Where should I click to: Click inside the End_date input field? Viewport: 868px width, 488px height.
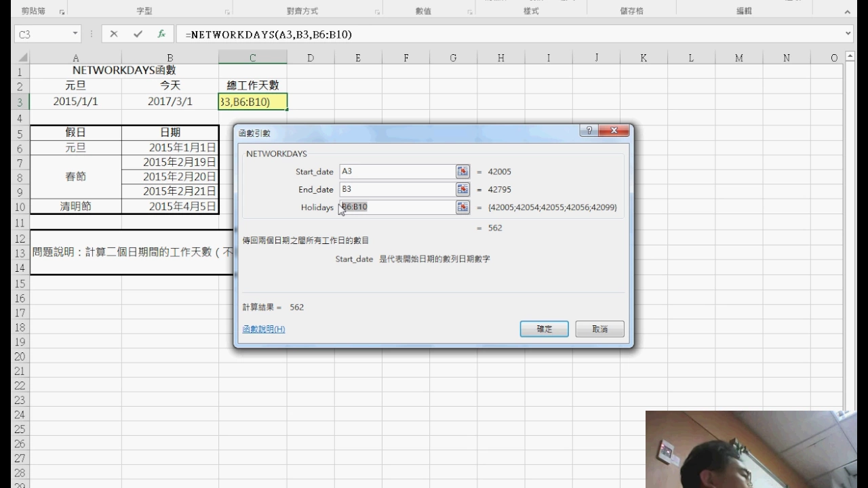click(x=397, y=189)
